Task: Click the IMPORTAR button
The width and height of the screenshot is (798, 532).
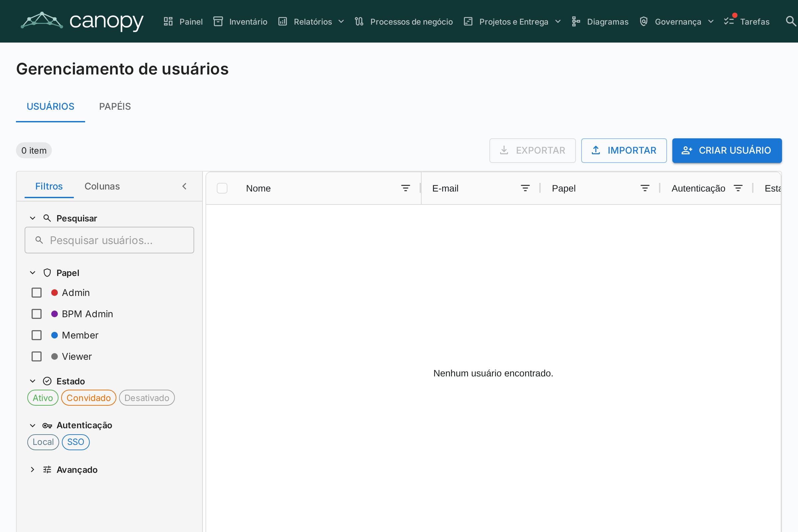Action: (624, 150)
